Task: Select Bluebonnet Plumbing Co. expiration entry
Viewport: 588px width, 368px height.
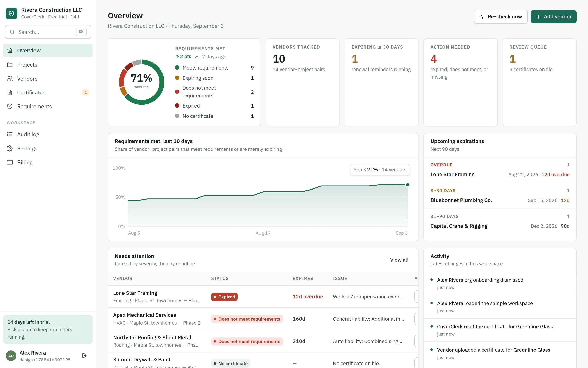Action: [500, 200]
